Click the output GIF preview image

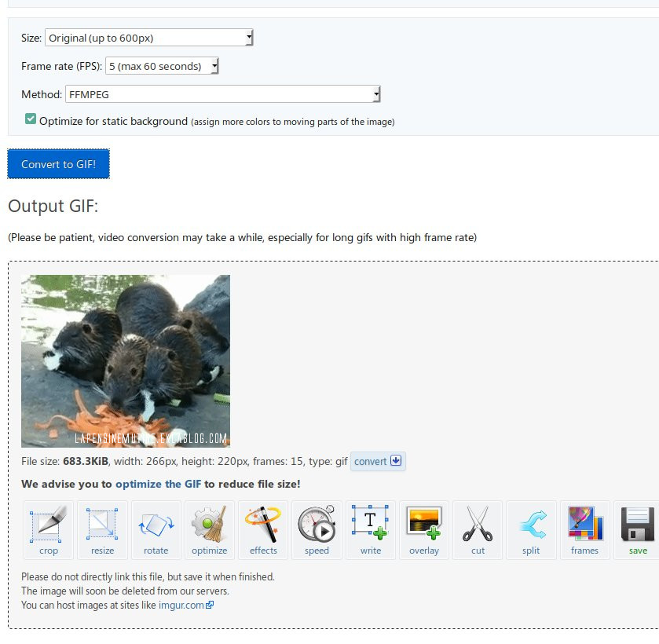[126, 360]
